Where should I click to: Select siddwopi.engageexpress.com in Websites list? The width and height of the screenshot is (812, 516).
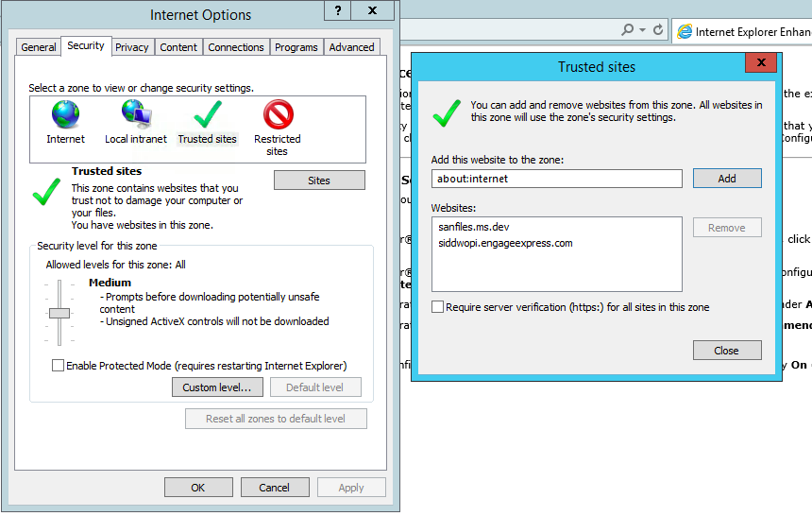505,243
